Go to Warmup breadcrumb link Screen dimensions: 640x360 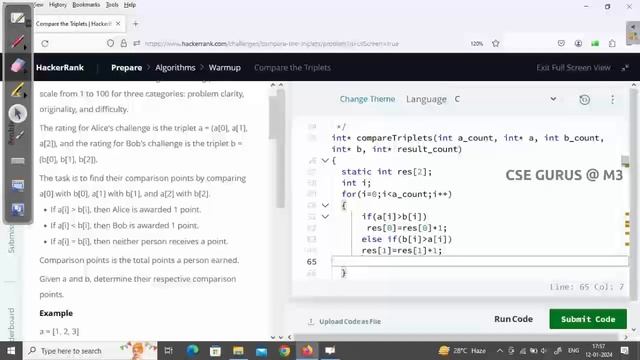[x=224, y=68]
